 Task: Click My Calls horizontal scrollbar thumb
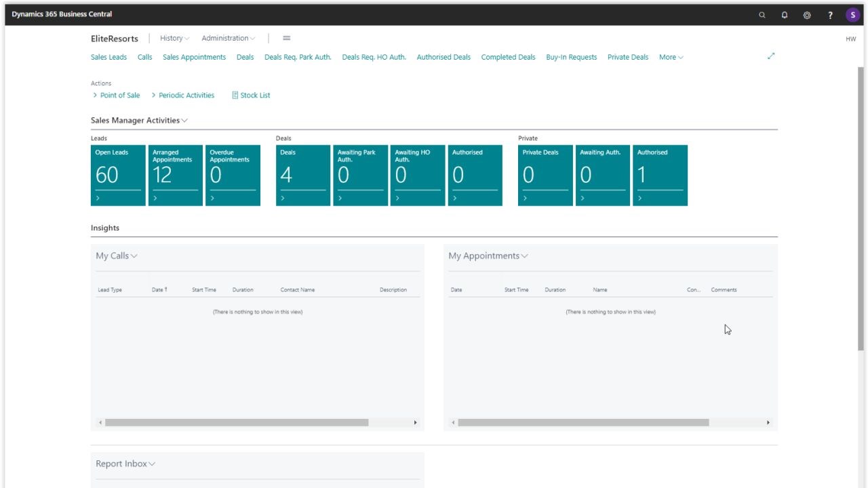237,423
